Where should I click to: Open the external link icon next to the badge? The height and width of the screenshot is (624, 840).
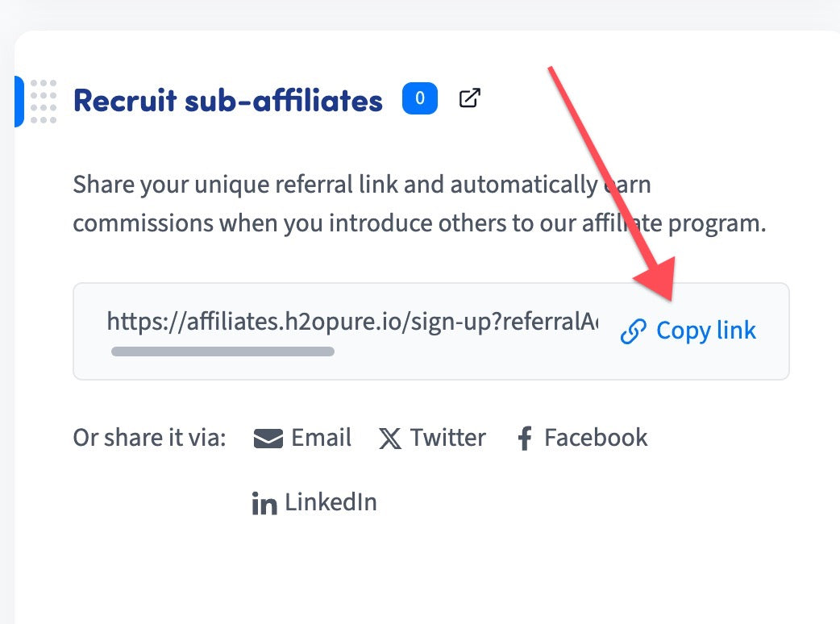pyautogui.click(x=469, y=99)
